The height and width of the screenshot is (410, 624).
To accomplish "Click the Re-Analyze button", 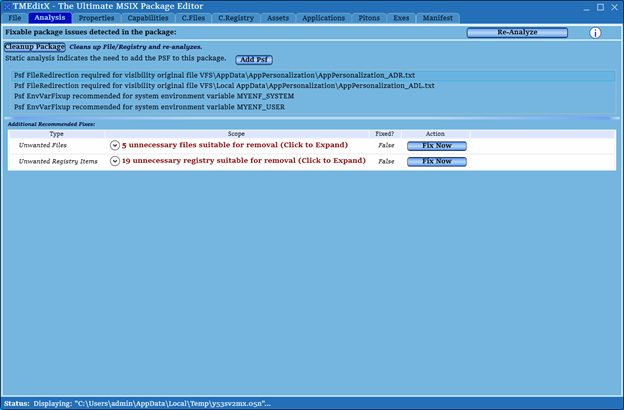I will [x=517, y=32].
